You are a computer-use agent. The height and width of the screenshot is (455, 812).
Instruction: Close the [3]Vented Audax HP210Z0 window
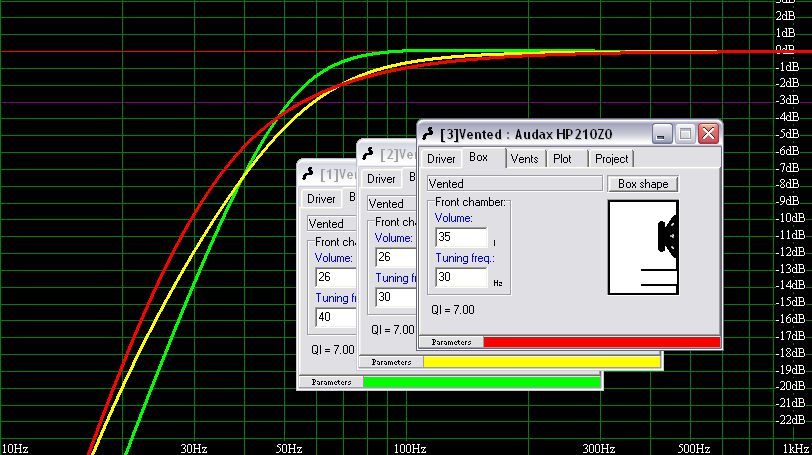(x=708, y=134)
